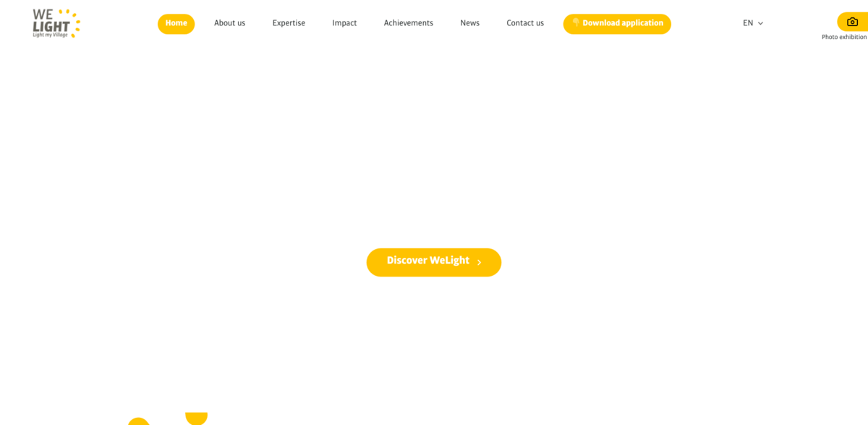Image resolution: width=868 pixels, height=425 pixels.
Task: Click the Light my Village tagline
Action: 50,35
